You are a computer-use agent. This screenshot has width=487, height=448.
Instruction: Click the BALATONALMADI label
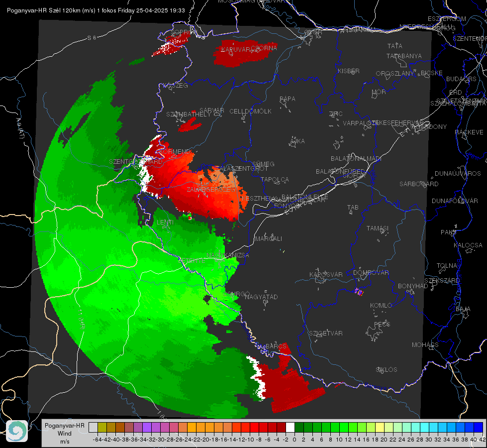coord(356,159)
